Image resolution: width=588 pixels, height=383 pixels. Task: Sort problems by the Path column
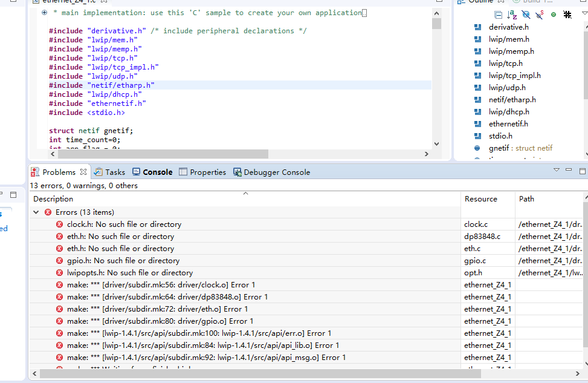549,198
